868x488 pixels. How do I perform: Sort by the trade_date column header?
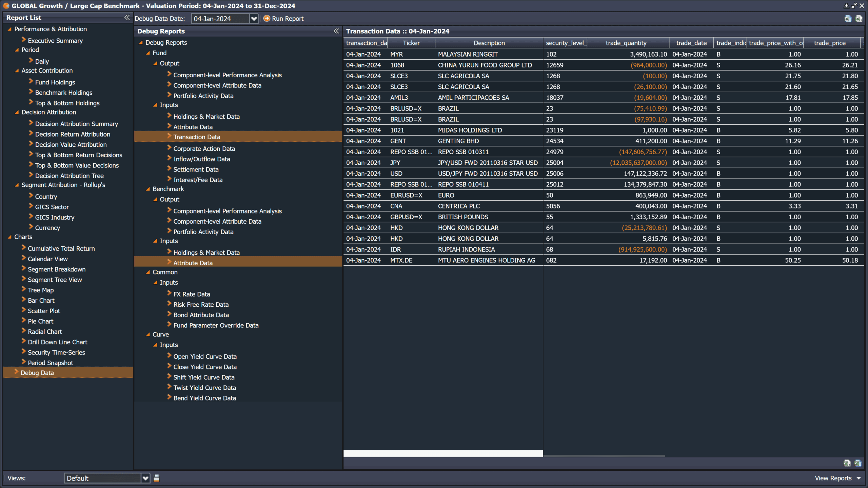point(691,43)
